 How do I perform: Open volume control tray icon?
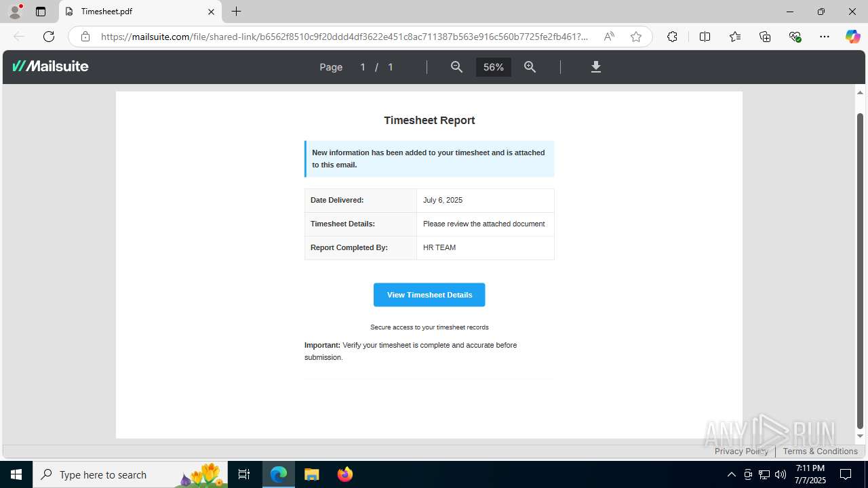click(781, 474)
